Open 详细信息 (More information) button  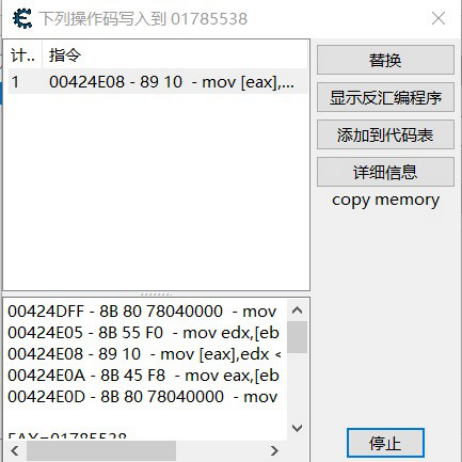[x=385, y=172]
